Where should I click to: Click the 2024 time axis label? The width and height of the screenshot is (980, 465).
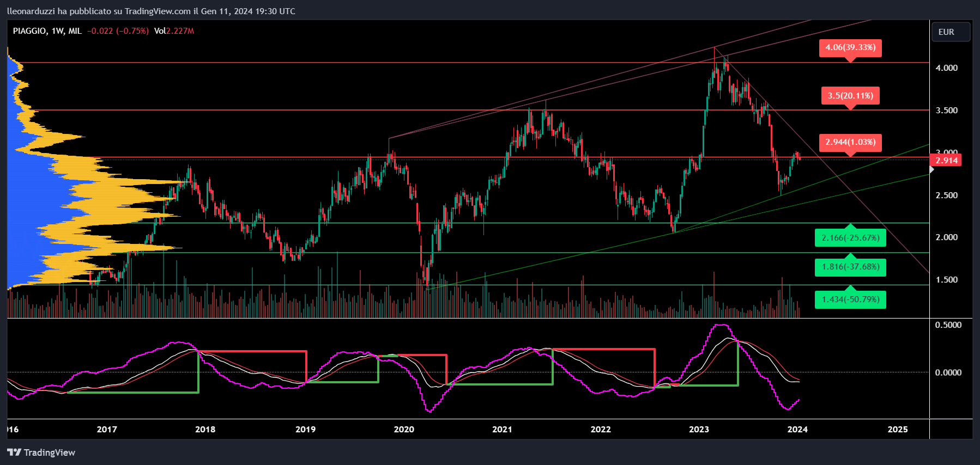pyautogui.click(x=797, y=430)
